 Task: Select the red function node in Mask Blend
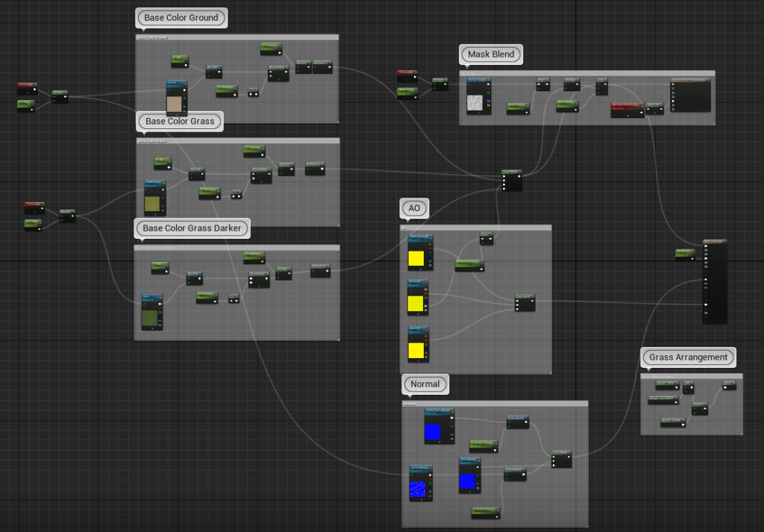pos(627,110)
